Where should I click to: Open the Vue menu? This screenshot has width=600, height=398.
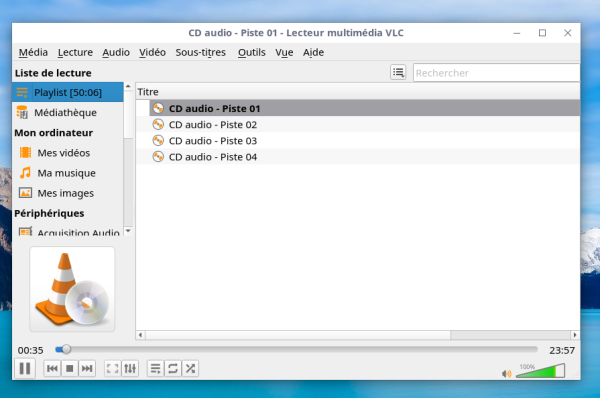[284, 52]
